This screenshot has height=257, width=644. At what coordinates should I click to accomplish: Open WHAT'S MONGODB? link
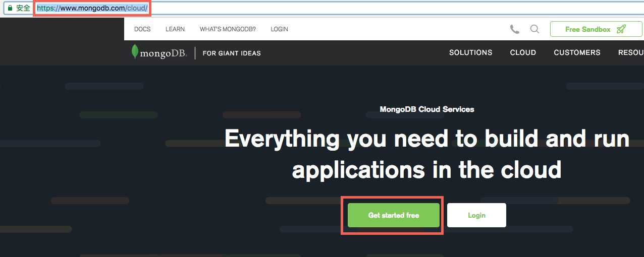pyautogui.click(x=228, y=29)
